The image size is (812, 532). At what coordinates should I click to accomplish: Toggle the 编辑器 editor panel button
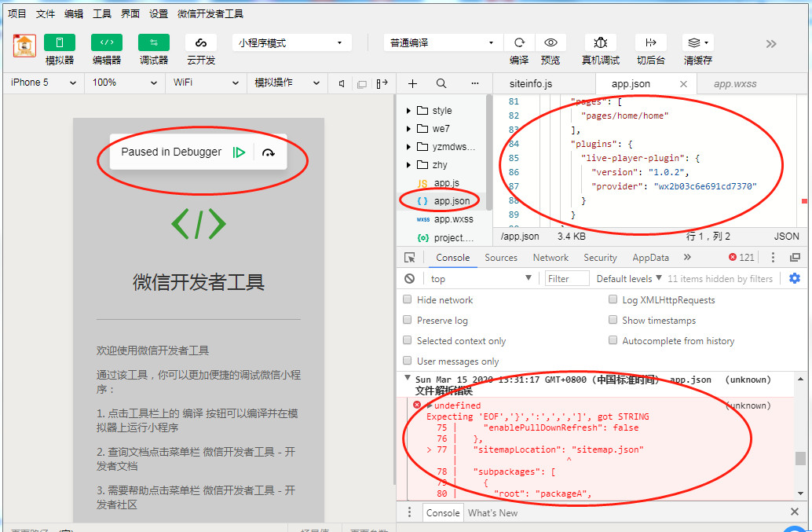(107, 42)
